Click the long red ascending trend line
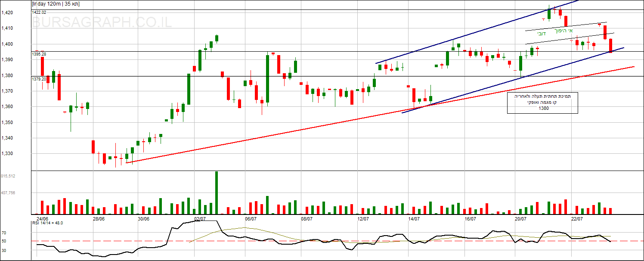Screen dimensions: 644x261 (380, 115)
